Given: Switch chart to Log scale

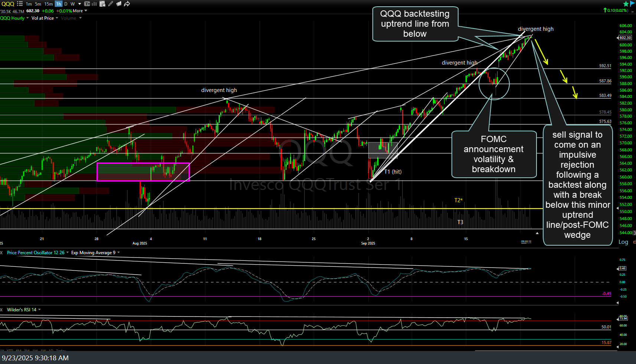Looking at the screenshot, I should 623,242.
